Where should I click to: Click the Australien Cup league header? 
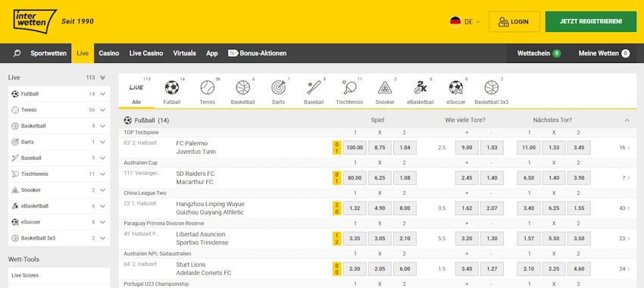[141, 163]
